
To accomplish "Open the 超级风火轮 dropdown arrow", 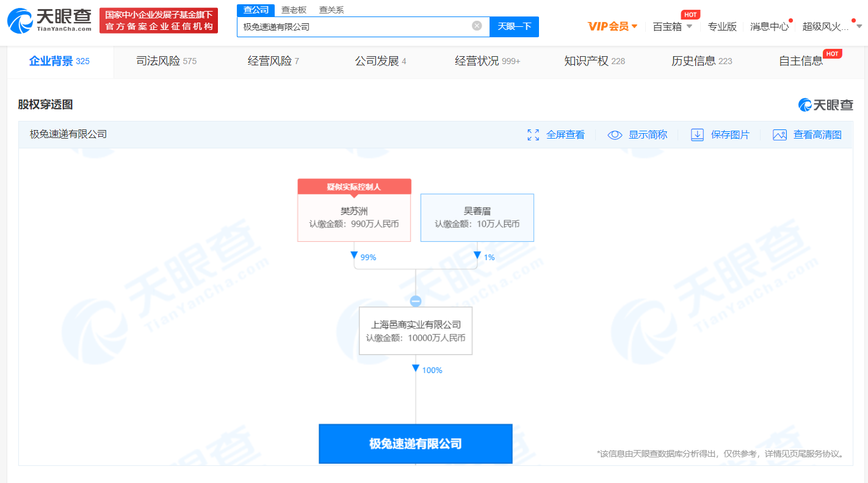I will [x=859, y=27].
